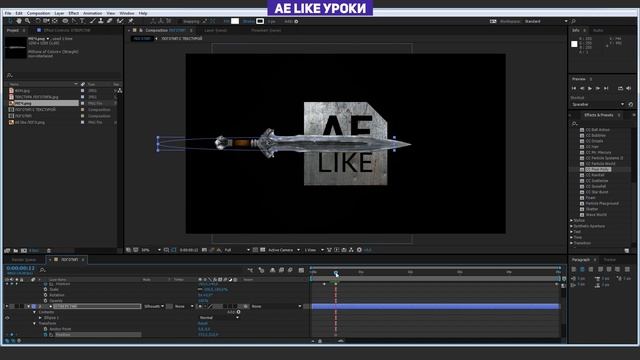Toggle Scale stopwatch keyframing
The image size is (640, 360).
click(45, 289)
